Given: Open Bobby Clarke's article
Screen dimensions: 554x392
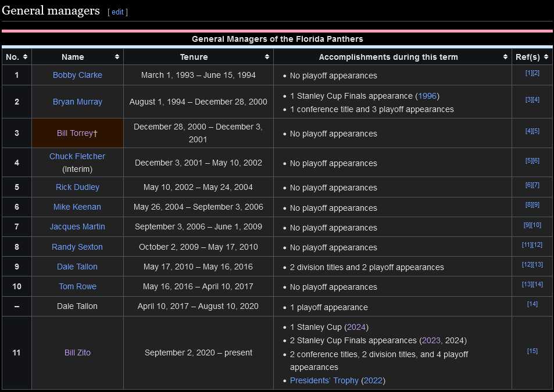Looking at the screenshot, I should coord(77,75).
